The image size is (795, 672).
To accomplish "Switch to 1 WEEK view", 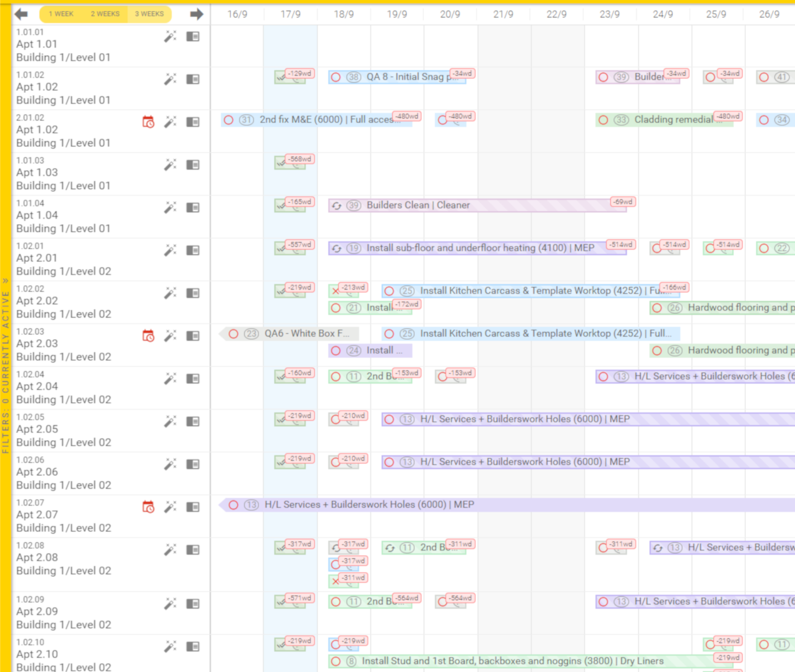I will [x=61, y=13].
